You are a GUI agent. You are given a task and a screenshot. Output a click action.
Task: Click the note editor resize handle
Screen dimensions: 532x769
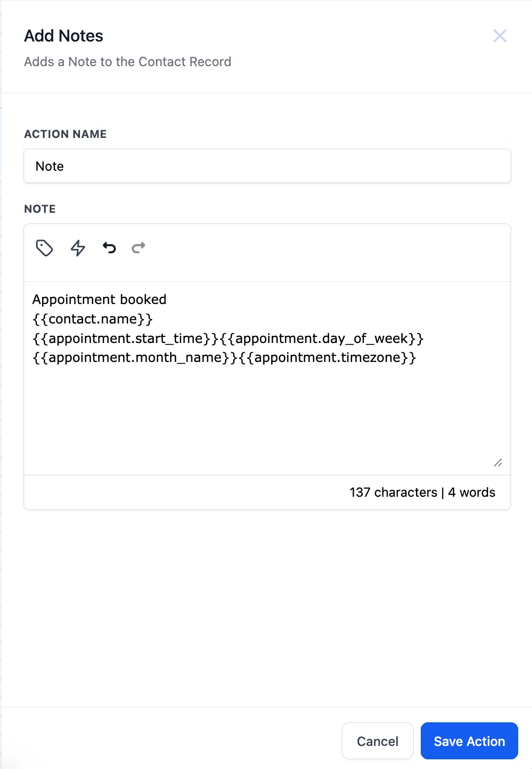click(498, 463)
